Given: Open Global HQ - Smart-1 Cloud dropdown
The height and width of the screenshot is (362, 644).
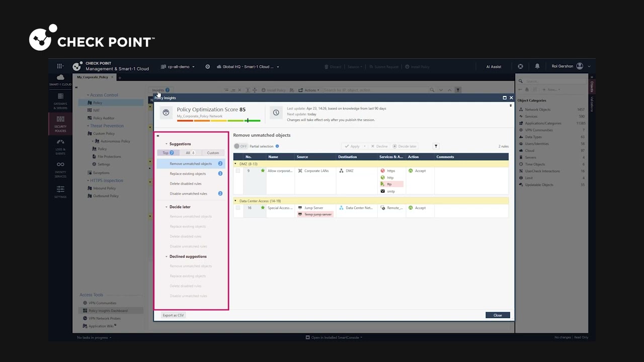Looking at the screenshot, I should click(248, 66).
